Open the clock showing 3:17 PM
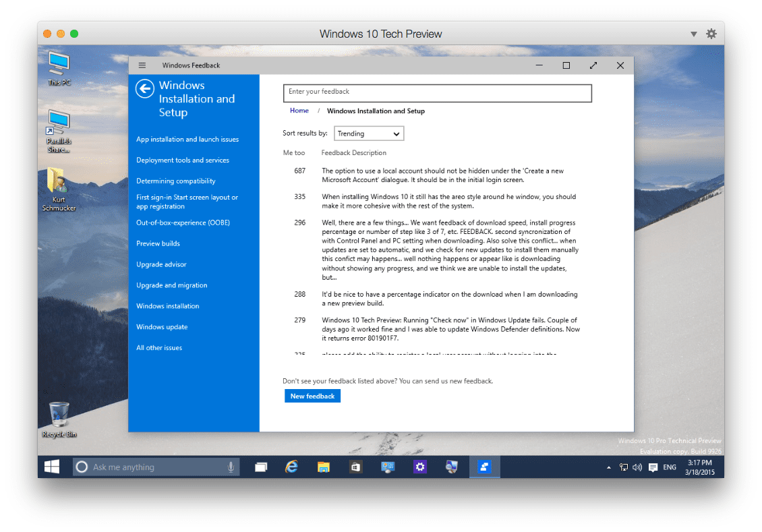 tap(700, 467)
